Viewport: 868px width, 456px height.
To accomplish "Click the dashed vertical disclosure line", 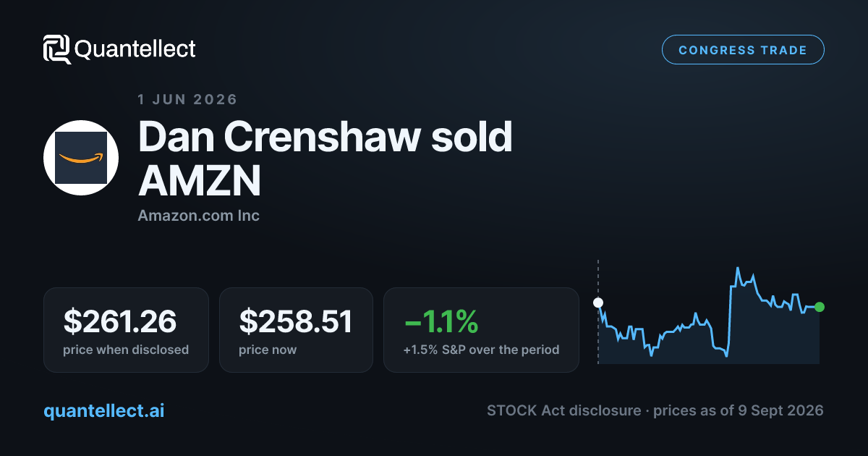I will 598,311.
